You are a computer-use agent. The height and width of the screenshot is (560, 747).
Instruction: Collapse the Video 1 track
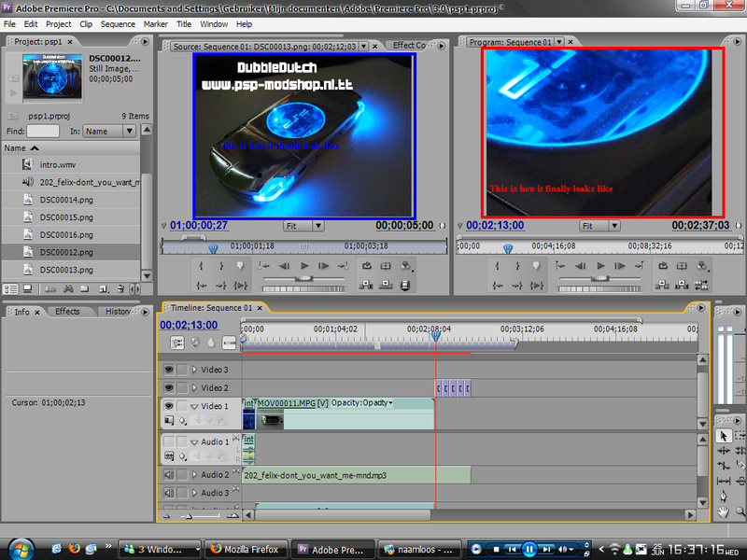click(194, 406)
